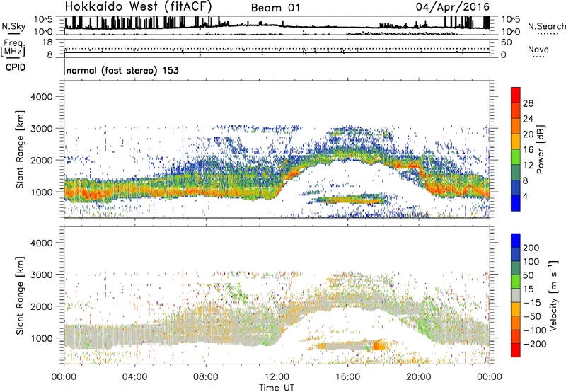
Task: Click the 'Hokkaido West (fitACF)' title
Action: pyautogui.click(x=138, y=6)
